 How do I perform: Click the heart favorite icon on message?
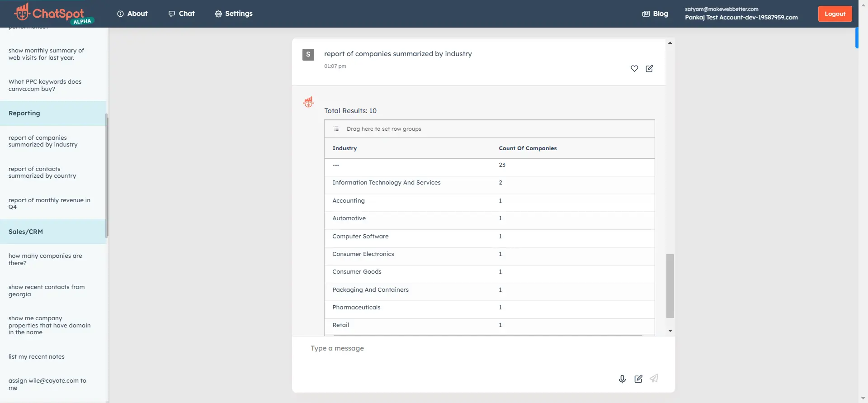tap(634, 69)
